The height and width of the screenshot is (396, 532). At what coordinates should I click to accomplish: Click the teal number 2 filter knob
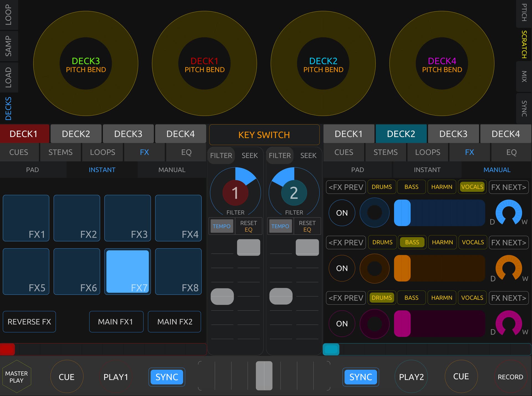click(x=294, y=193)
